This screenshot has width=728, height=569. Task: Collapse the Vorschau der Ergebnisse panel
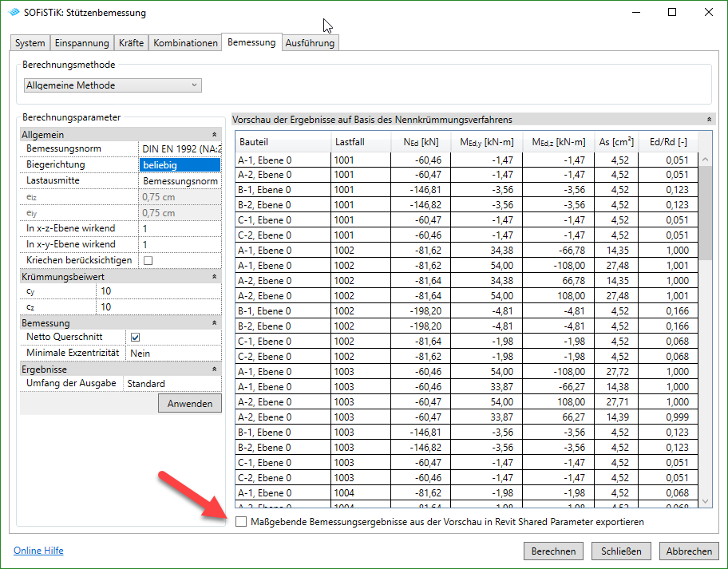point(710,119)
